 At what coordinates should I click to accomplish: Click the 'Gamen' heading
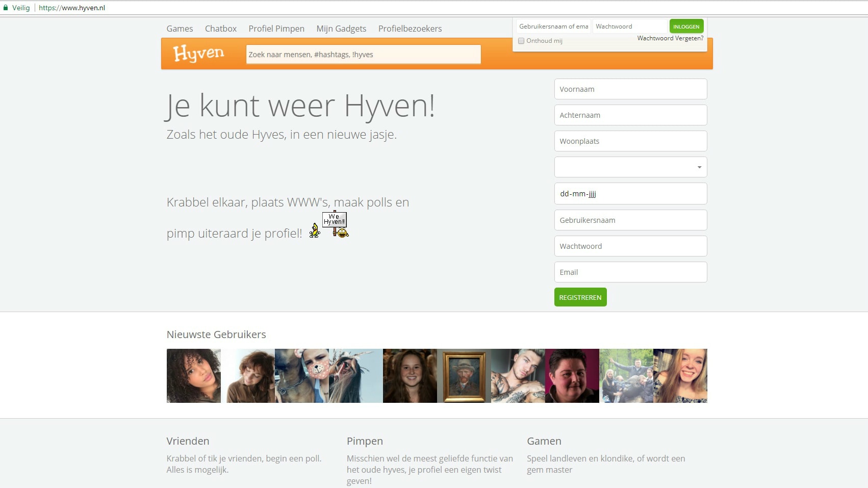click(544, 441)
